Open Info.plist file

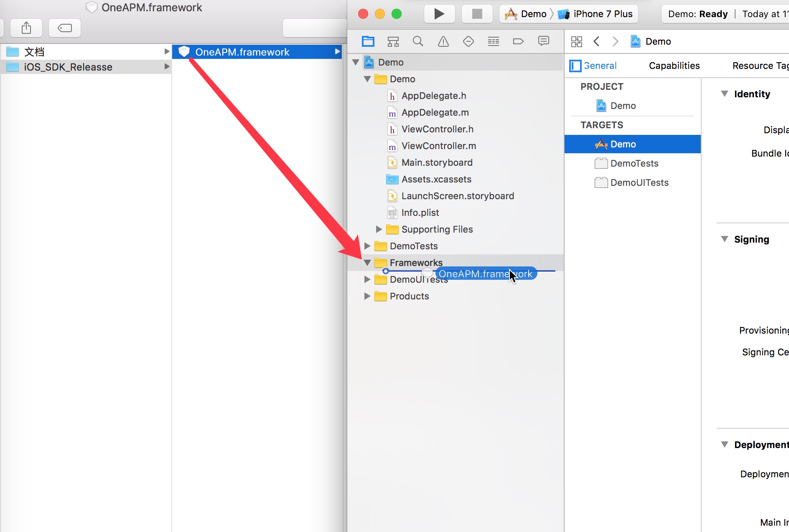click(x=420, y=213)
